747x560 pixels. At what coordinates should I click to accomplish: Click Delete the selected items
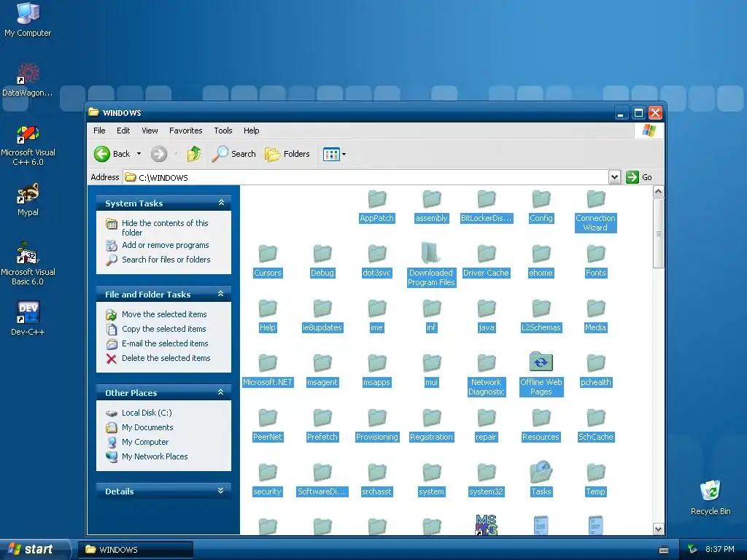tap(166, 358)
